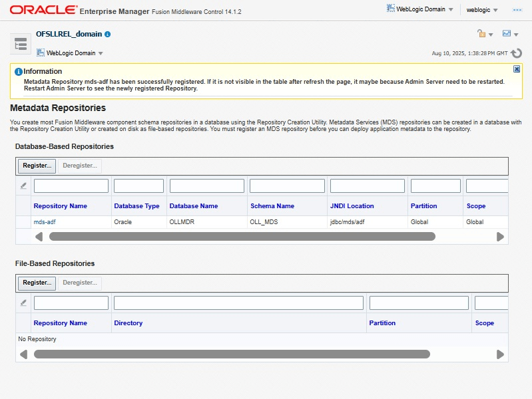The height and width of the screenshot is (399, 532).
Task: Sort by Partition column in File-Based table
Action: click(382, 323)
